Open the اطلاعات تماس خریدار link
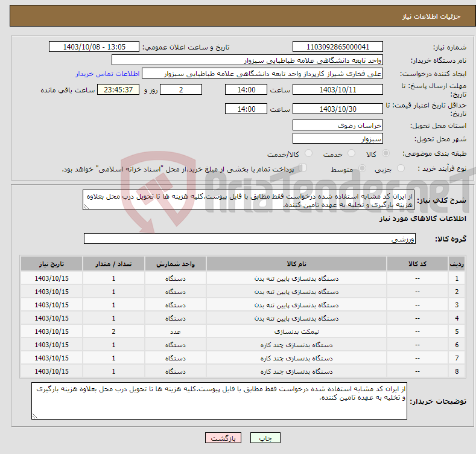The image size is (476, 454). [107, 74]
